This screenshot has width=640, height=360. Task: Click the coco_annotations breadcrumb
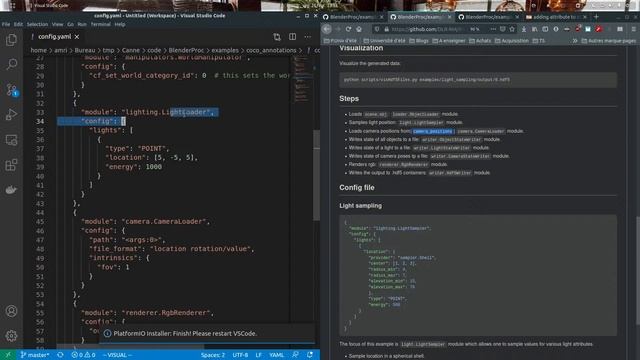[271, 50]
